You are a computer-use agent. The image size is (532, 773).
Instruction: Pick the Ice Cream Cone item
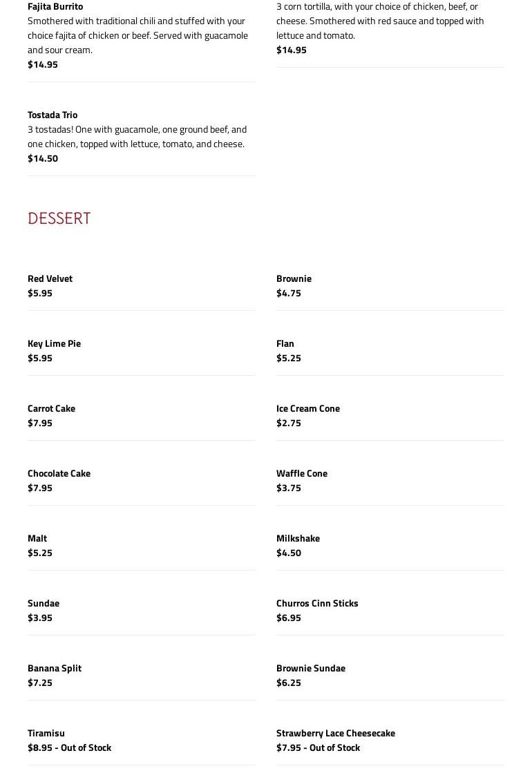[307, 408]
